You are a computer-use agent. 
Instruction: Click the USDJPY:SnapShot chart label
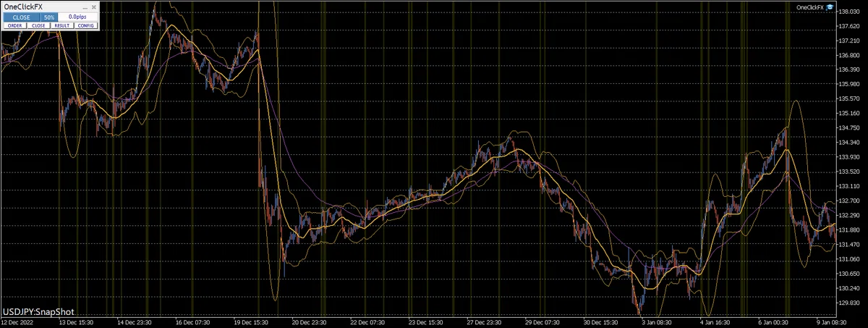[x=38, y=311]
